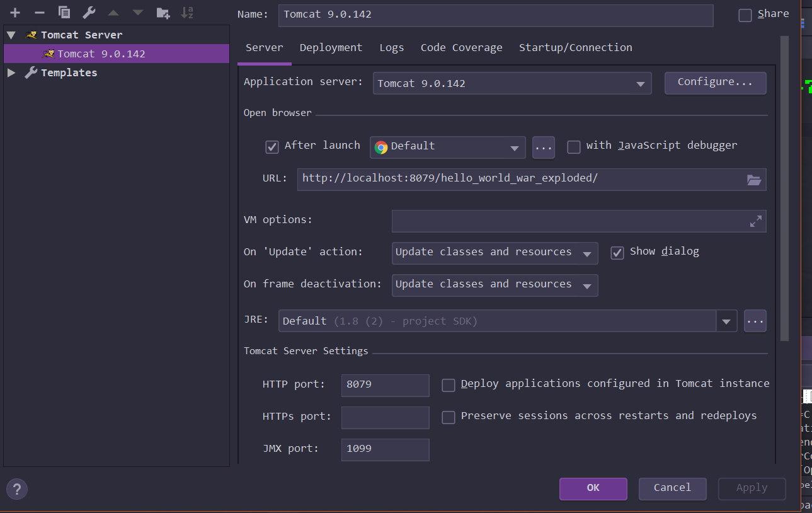Switch to the Deployment tab
This screenshot has width=812, height=513.
pos(331,48)
